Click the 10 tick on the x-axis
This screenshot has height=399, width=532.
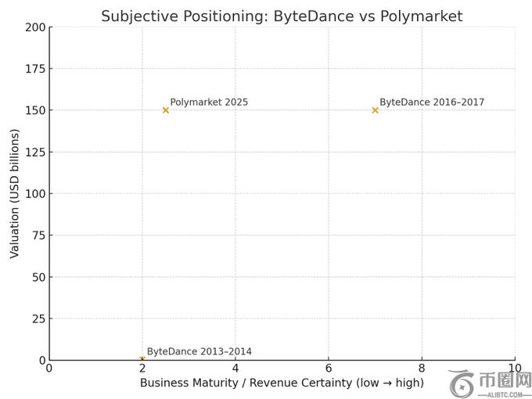pyautogui.click(x=514, y=368)
